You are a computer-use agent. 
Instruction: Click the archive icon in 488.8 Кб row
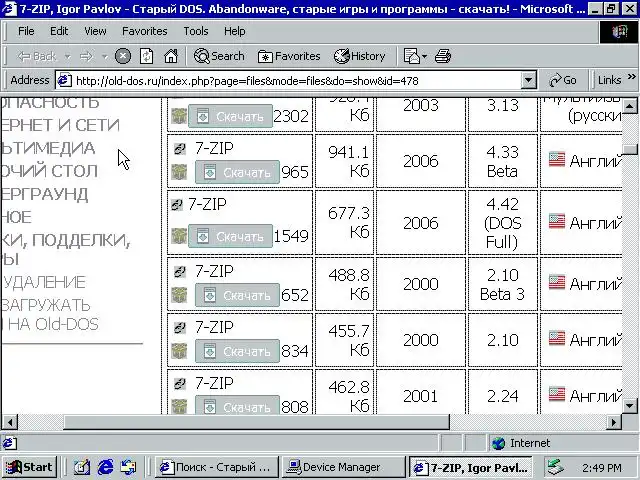point(179,295)
